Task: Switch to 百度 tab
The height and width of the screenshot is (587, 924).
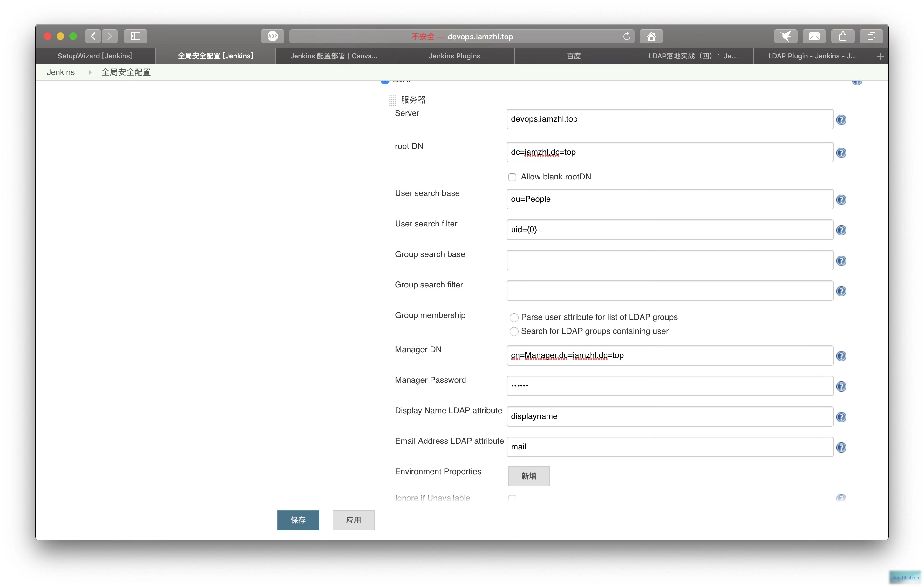Action: (574, 56)
